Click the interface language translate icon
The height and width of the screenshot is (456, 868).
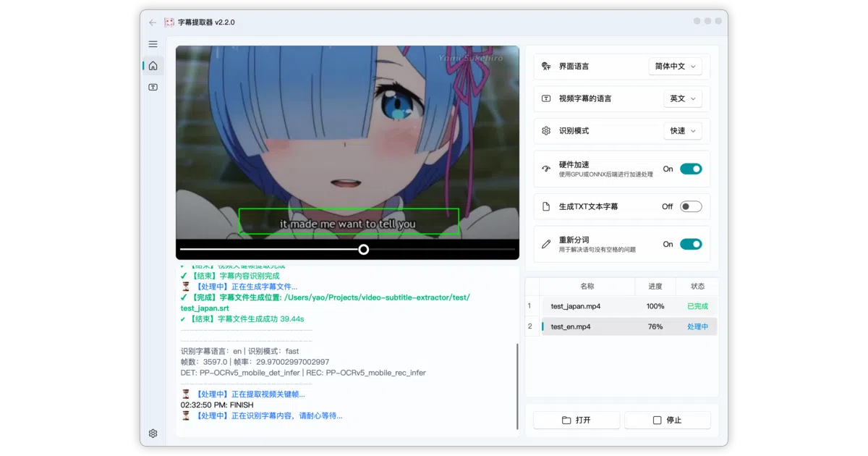(546, 66)
